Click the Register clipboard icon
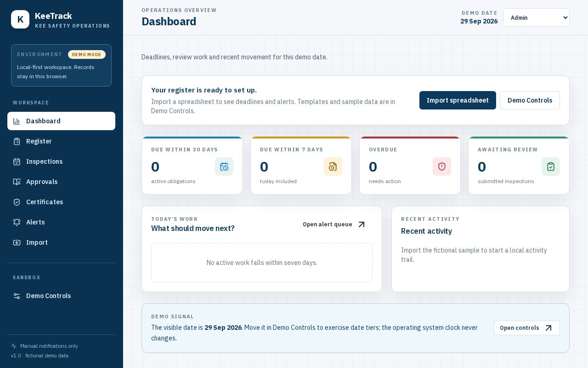The height and width of the screenshot is (368, 588). [17, 141]
